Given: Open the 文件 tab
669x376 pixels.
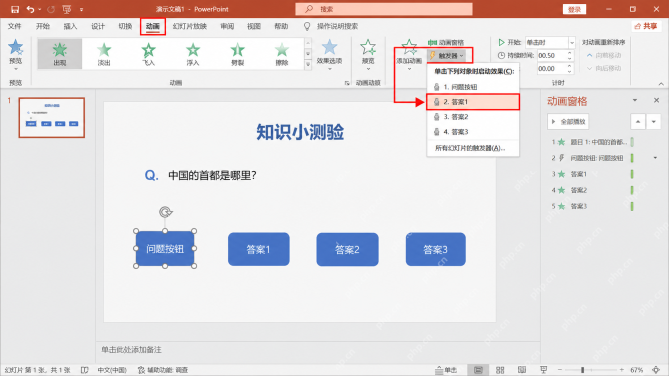Looking at the screenshot, I should click(x=15, y=26).
